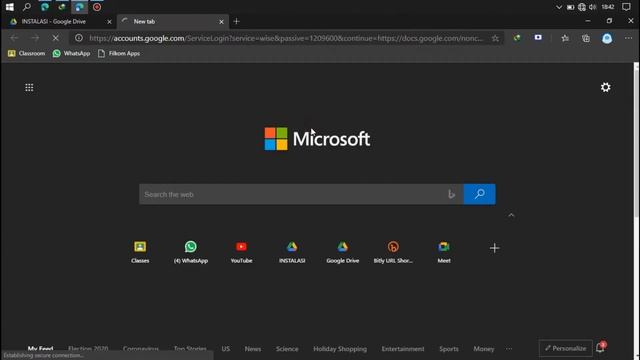The image size is (640, 360).
Task: Collapse quick links with chevron arrow
Action: (511, 215)
